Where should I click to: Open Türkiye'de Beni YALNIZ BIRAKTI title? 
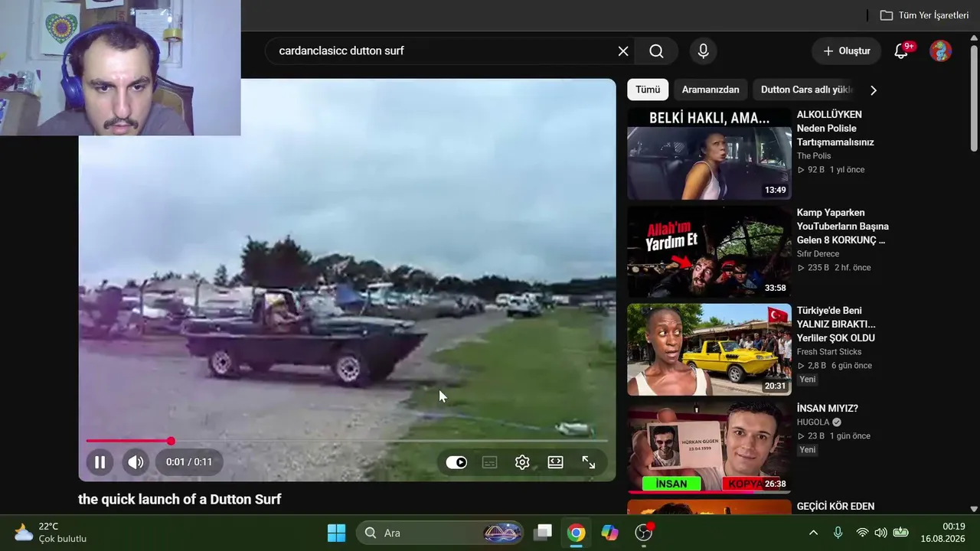click(836, 324)
